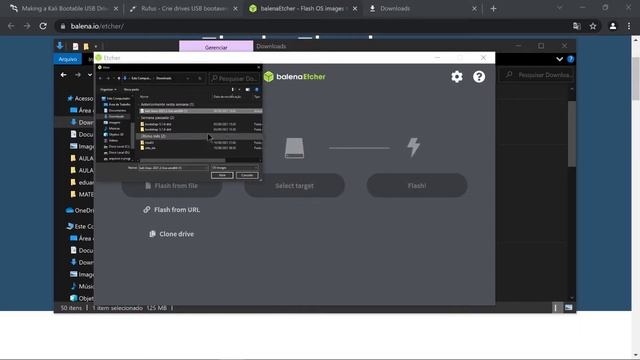The width and height of the screenshot is (640, 360).
Task: Click the horizontal scrollbar in Open dialog file list
Action: point(182,160)
